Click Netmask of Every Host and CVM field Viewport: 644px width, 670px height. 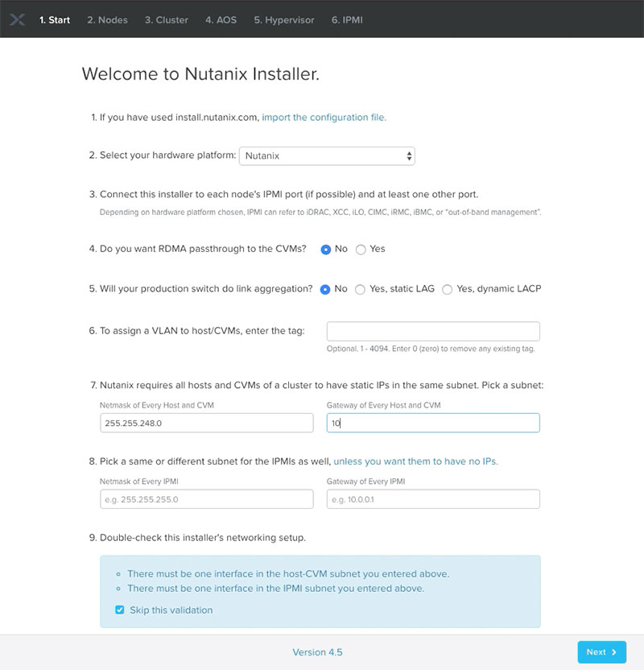[x=206, y=423]
